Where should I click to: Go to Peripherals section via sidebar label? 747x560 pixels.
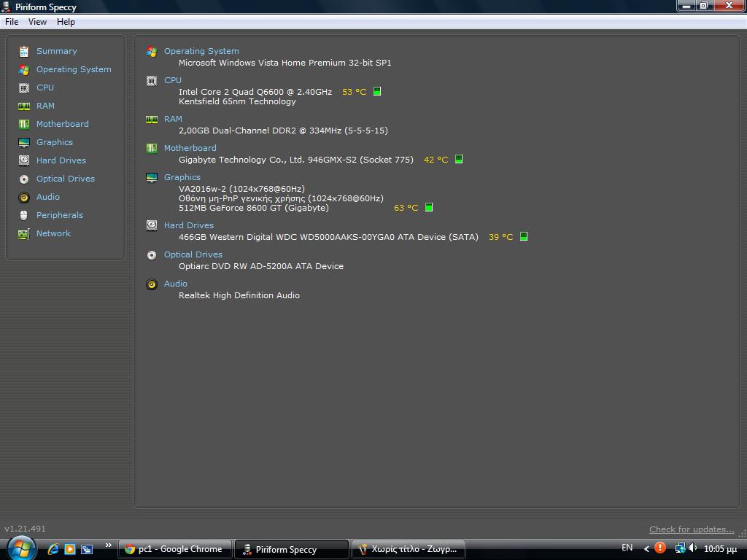pos(60,215)
